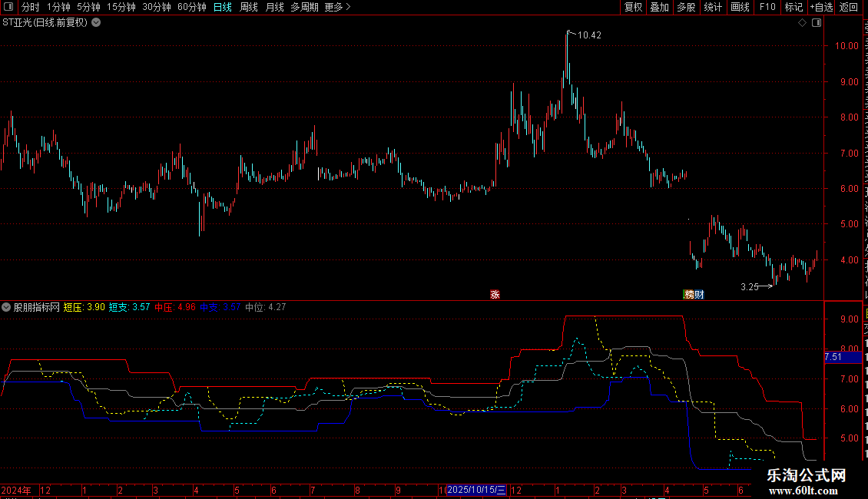
Task: Click the 2024年 label on time axis
Action: point(16,490)
